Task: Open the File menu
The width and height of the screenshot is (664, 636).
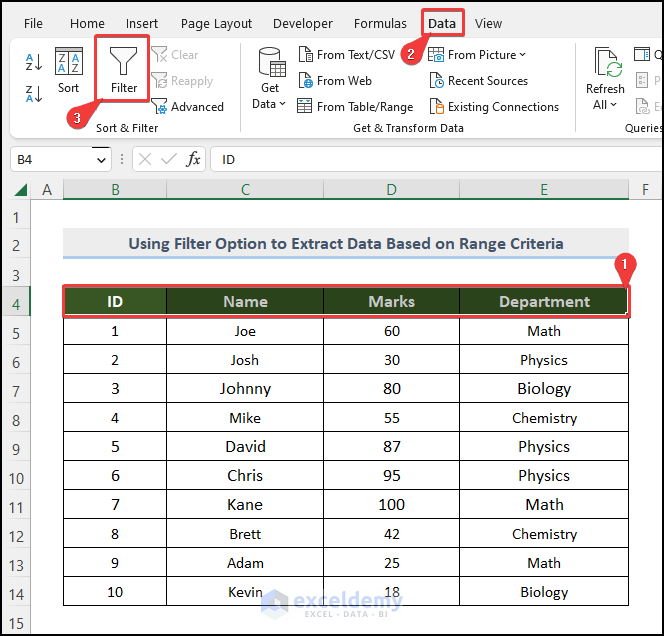Action: (33, 23)
